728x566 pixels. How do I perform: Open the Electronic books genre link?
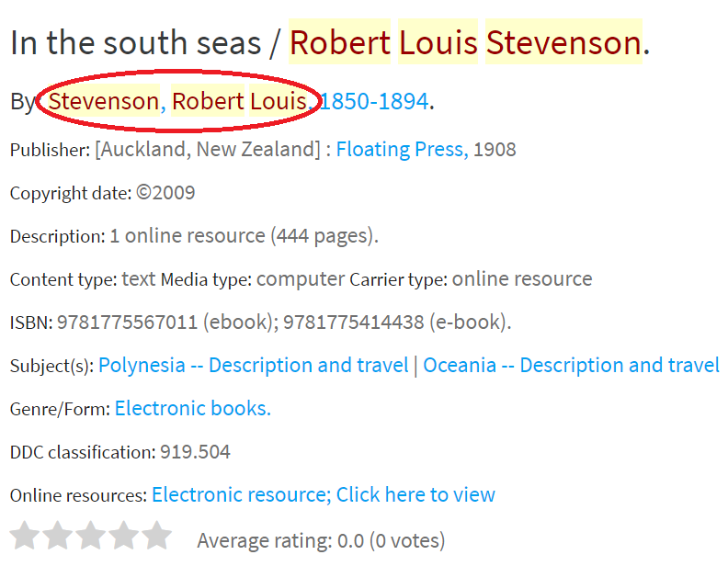tap(193, 408)
